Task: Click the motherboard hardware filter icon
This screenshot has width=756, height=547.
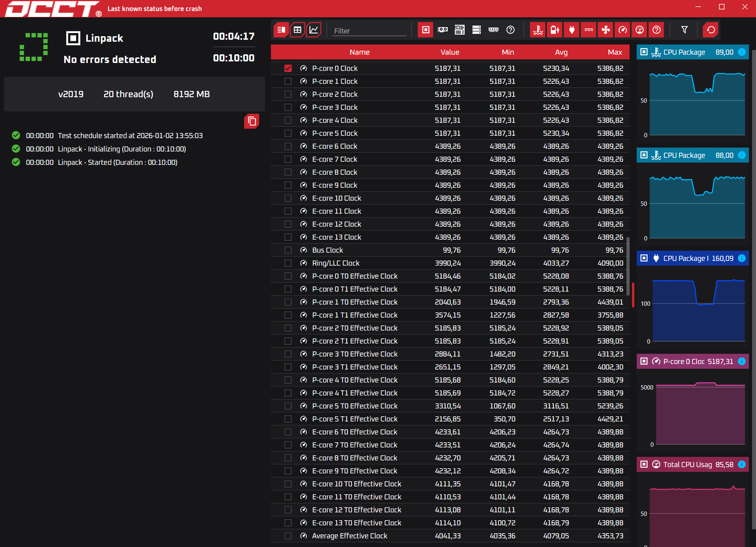Action: [460, 30]
